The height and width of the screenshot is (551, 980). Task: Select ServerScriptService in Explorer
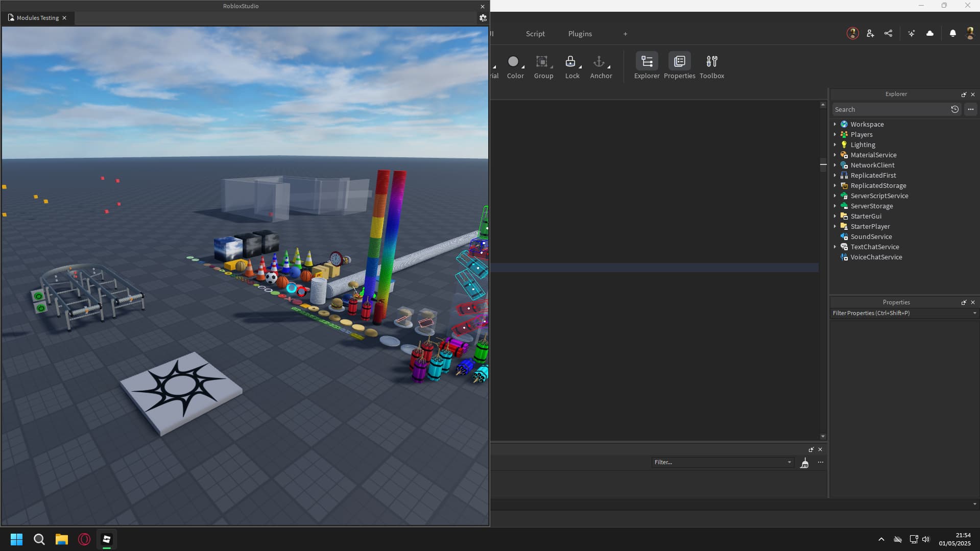879,196
